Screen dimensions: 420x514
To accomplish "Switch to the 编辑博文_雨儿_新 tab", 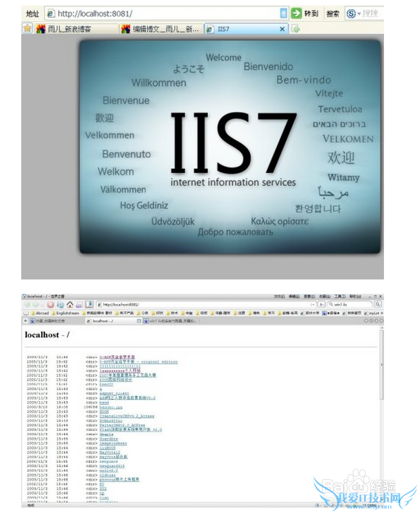I will point(161,29).
